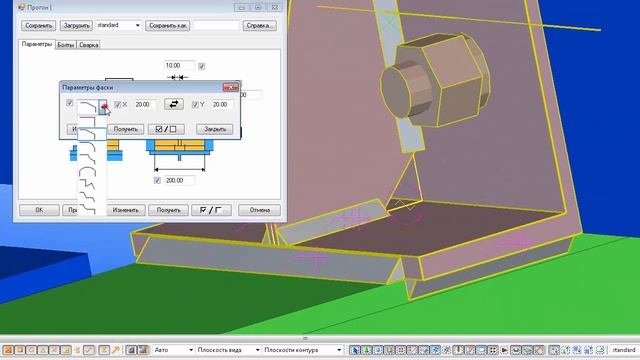Image resolution: width=640 pixels, height=360 pixels.
Task: Click the first gray plane view icon beside Авто
Action: click(131, 350)
